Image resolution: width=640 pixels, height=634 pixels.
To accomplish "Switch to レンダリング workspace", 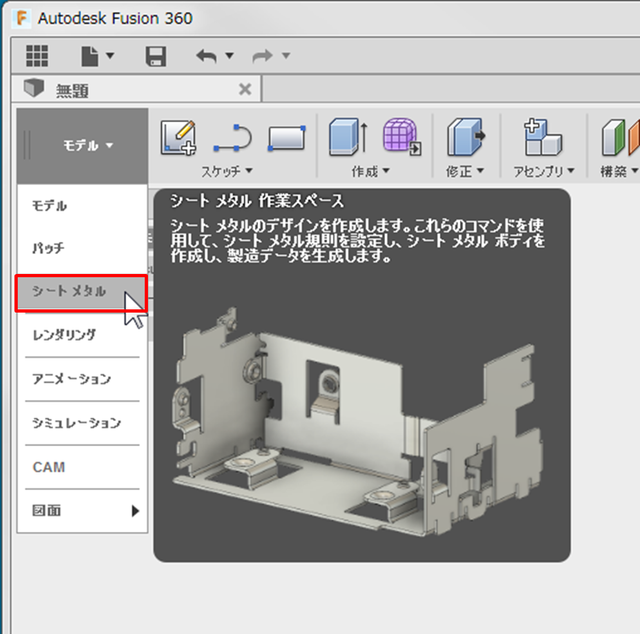I will (82, 335).
